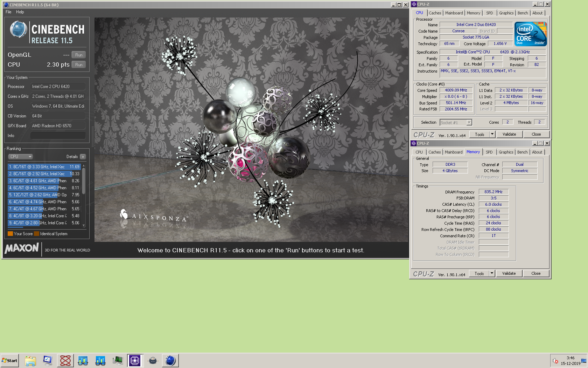Image resolution: width=588 pixels, height=368 pixels.
Task: Click the MAXON logo in Cinebench
Action: point(22,248)
